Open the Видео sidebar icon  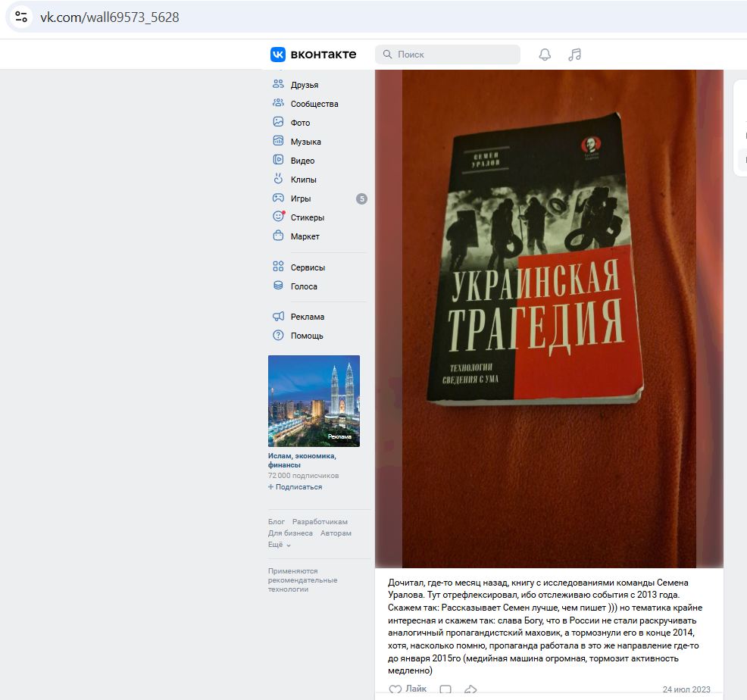point(280,160)
